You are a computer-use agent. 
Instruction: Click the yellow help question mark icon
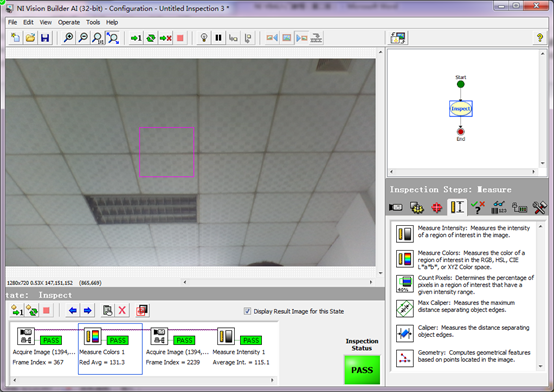pos(540,37)
